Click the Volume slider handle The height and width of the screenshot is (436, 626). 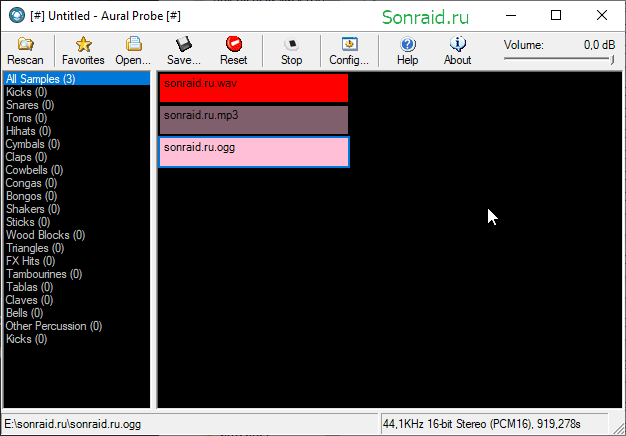(612, 59)
